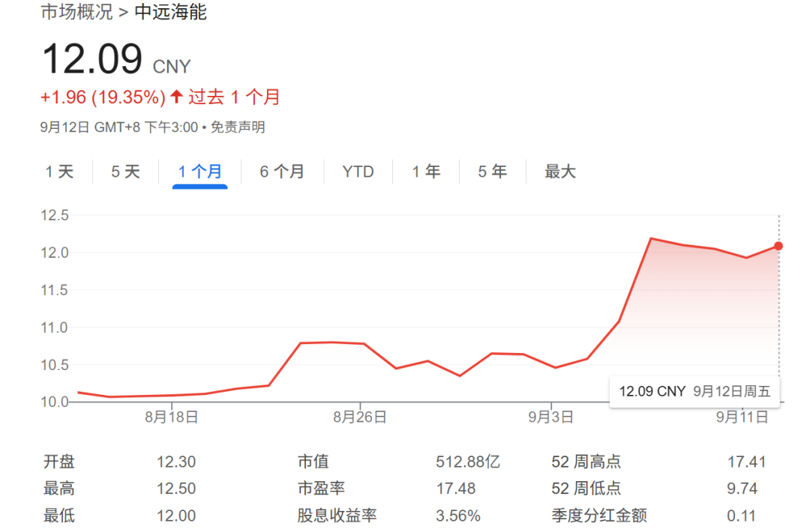Click the 中远海能 stock name
This screenshot has height=532, width=810.
(169, 12)
